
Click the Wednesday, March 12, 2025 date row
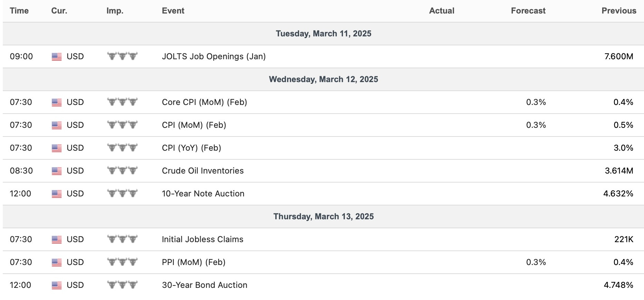click(x=323, y=79)
